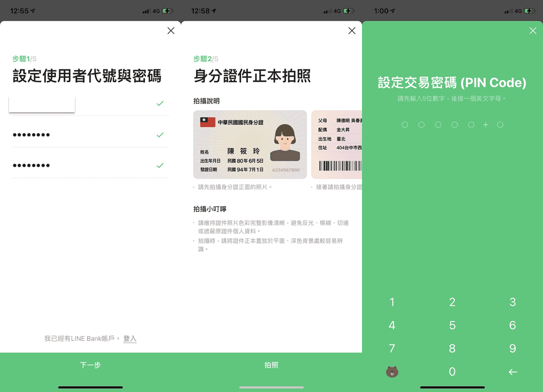Close the step 2 ID photo screen
Viewport: 543px width, 392px height.
point(352,31)
